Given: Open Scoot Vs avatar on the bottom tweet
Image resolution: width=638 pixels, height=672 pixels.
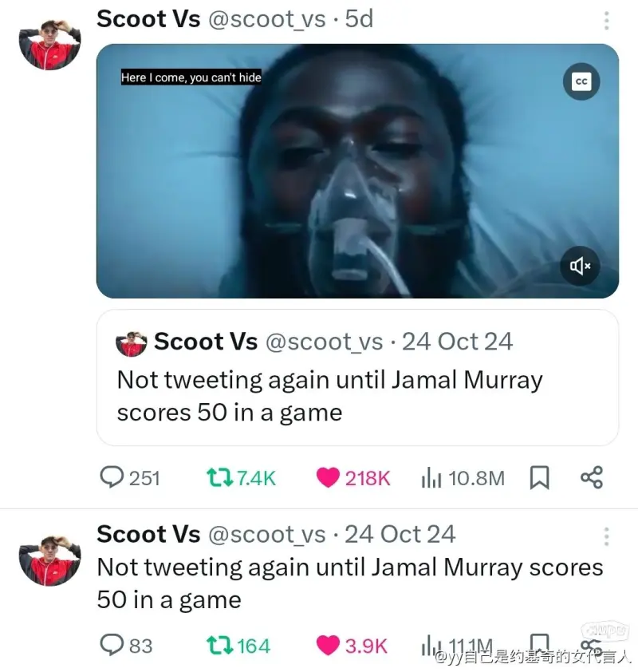Looking at the screenshot, I should pyautogui.click(x=49, y=559).
